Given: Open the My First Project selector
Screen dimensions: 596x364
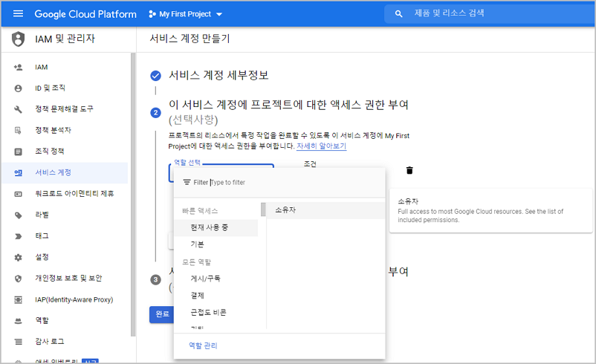Looking at the screenshot, I should [186, 14].
